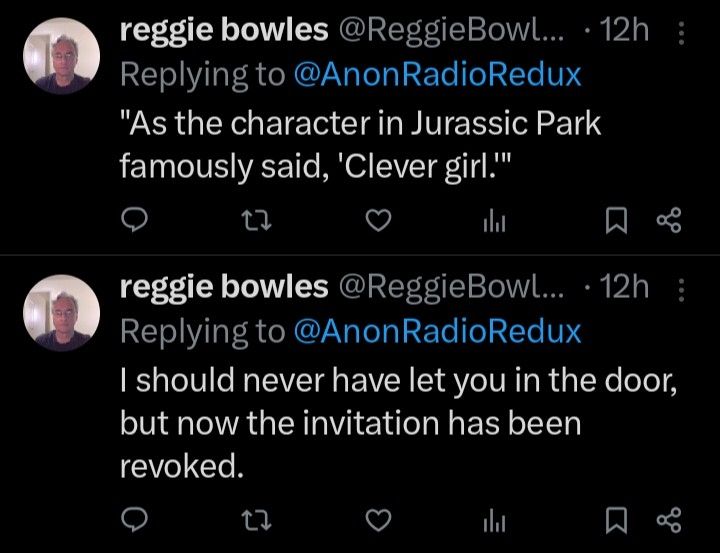This screenshot has width=720, height=553.
Task: Reply to the 'invitation has been revoked' tweet
Action: coord(137,520)
